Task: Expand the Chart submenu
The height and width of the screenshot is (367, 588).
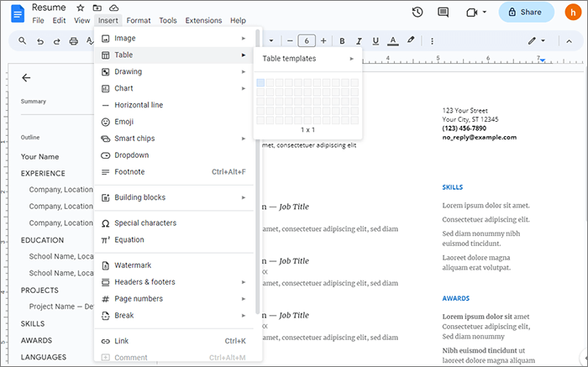Action: pos(174,88)
